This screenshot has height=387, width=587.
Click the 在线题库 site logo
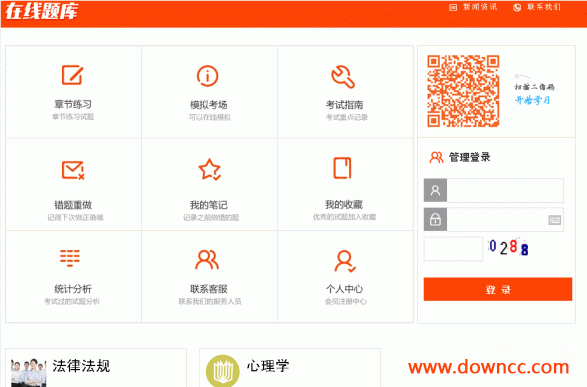point(42,11)
